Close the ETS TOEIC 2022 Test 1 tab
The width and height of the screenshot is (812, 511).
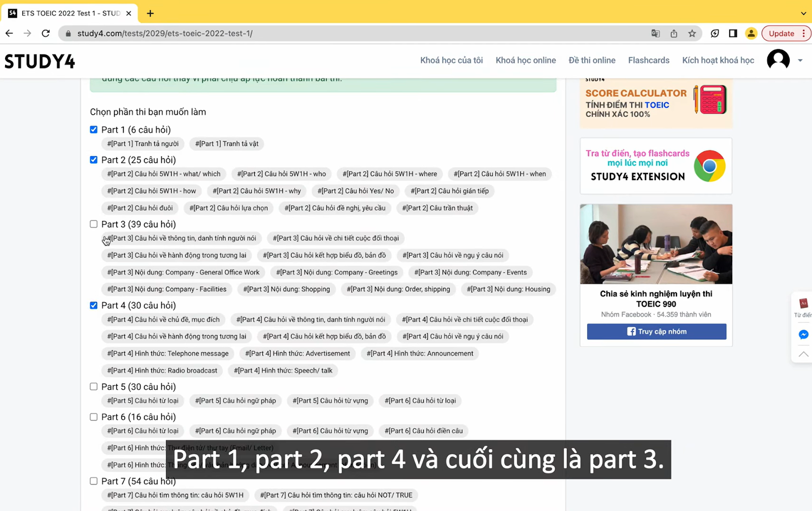click(x=128, y=13)
